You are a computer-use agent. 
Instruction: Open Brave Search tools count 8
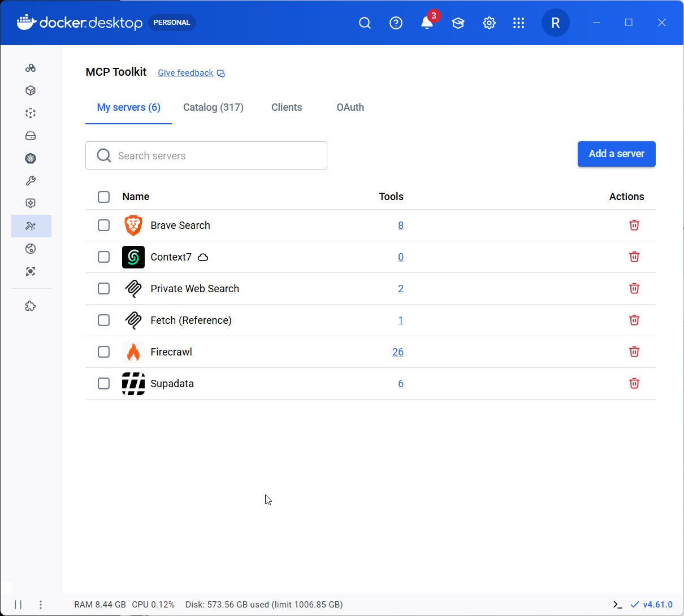(x=401, y=225)
